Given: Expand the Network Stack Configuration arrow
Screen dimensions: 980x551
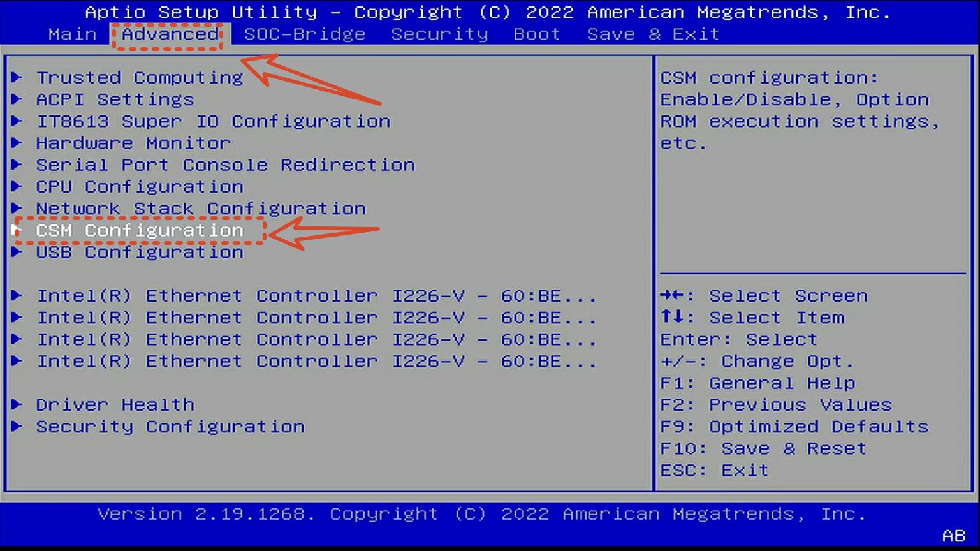Looking at the screenshot, I should pos(17,209).
